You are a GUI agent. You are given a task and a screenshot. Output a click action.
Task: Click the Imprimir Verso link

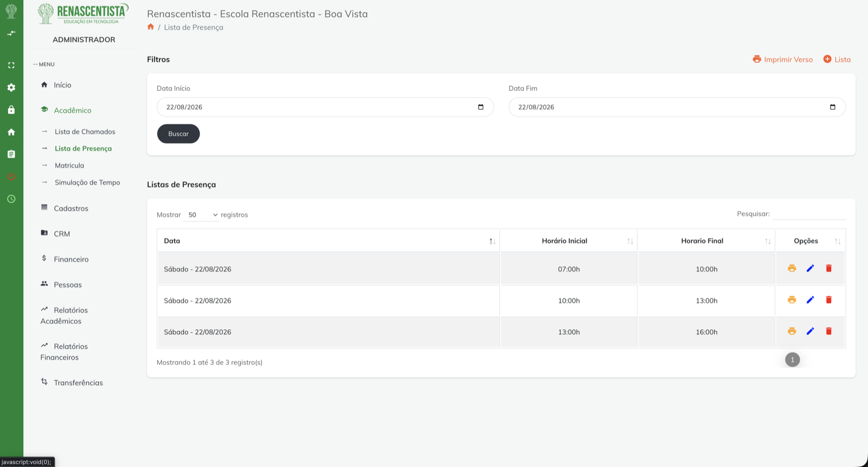tap(783, 60)
